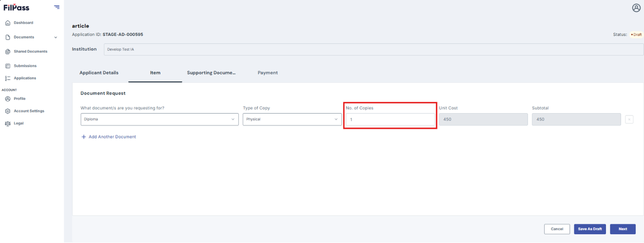This screenshot has height=243, width=644.
Task: Select the Item tab
Action: (x=155, y=72)
